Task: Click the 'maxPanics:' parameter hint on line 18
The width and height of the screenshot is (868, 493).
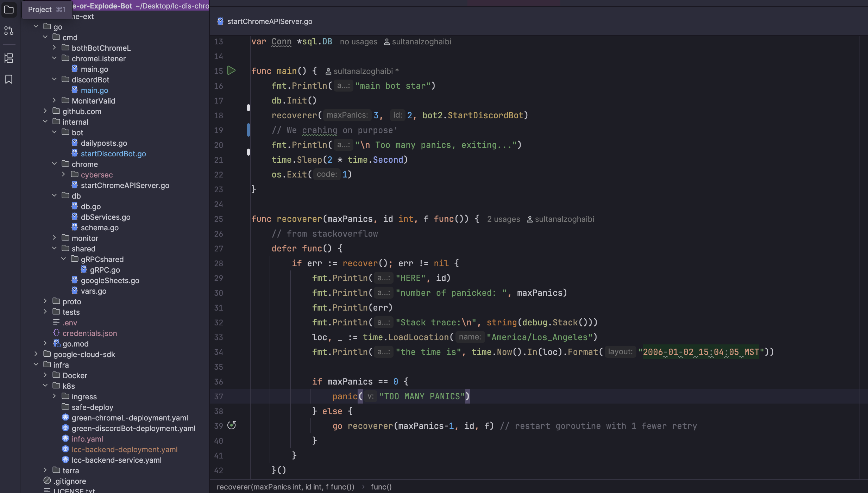Action: click(347, 115)
